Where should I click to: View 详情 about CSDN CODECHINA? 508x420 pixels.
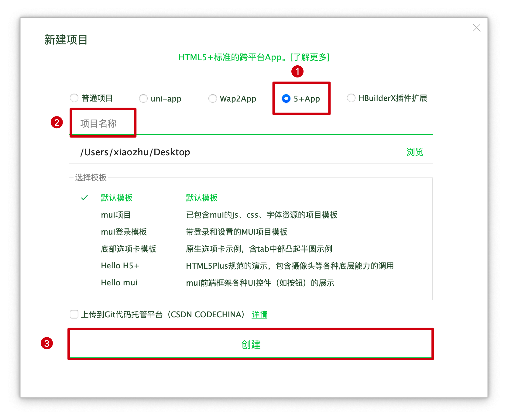tap(259, 315)
